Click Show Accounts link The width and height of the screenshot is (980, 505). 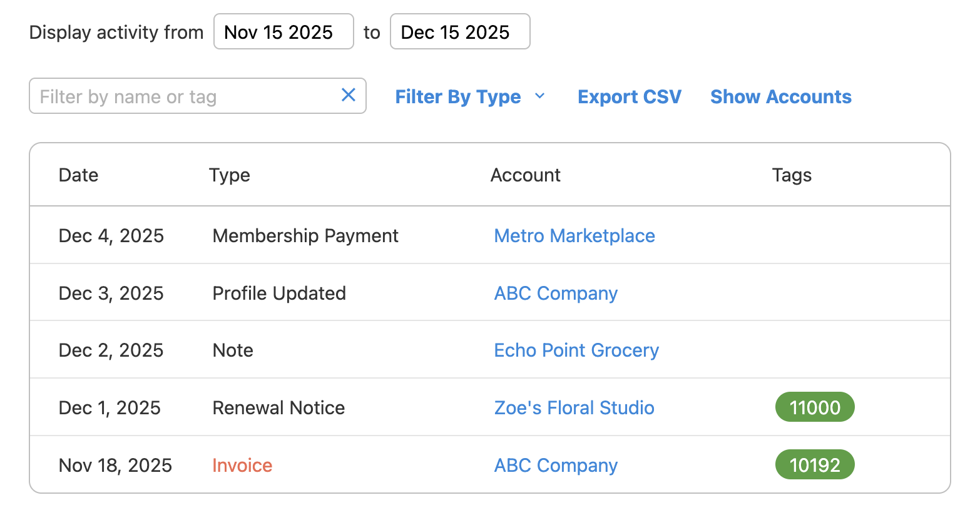(780, 97)
